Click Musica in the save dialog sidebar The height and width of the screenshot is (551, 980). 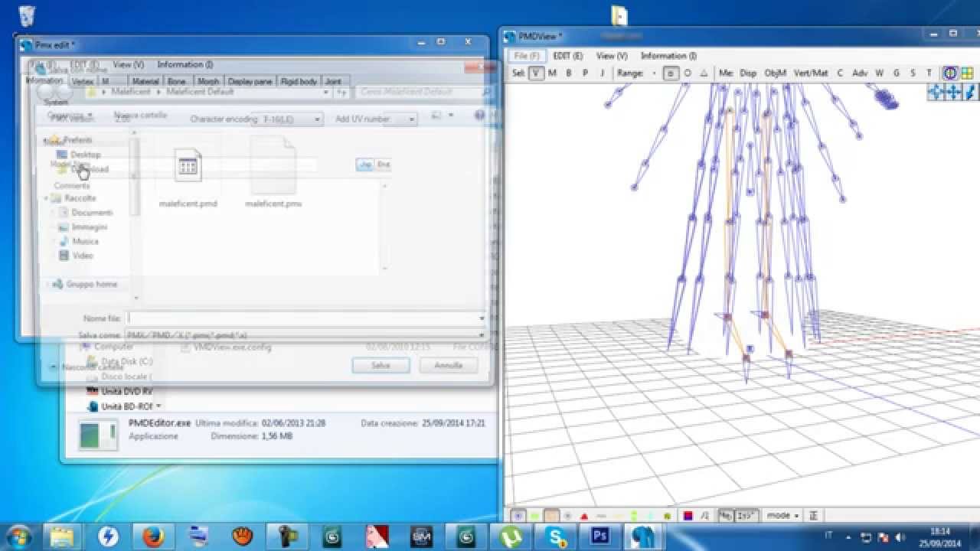[85, 242]
